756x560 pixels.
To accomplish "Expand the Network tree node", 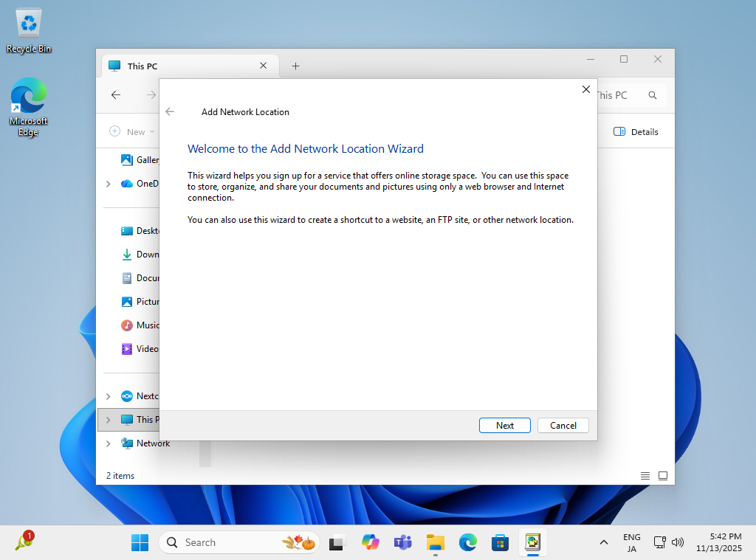I will point(109,443).
